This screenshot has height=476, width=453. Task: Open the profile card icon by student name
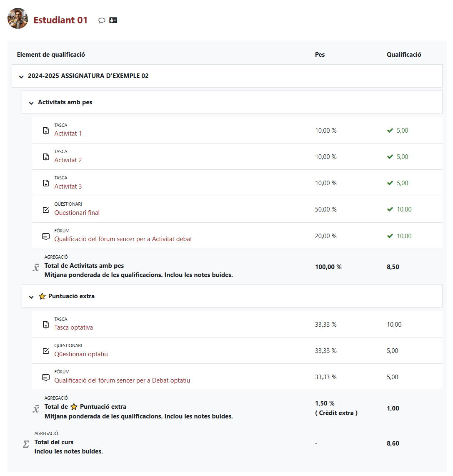click(x=113, y=20)
